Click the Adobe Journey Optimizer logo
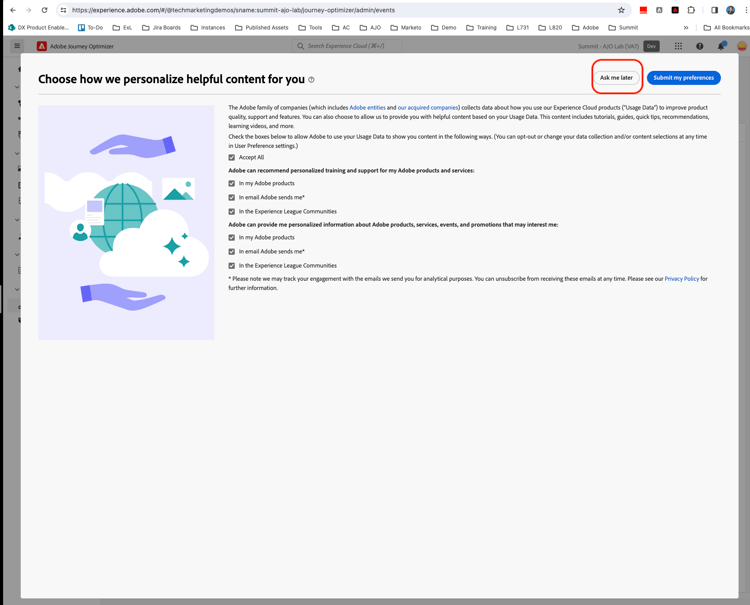Viewport: 750px width, 605px height. point(42,46)
